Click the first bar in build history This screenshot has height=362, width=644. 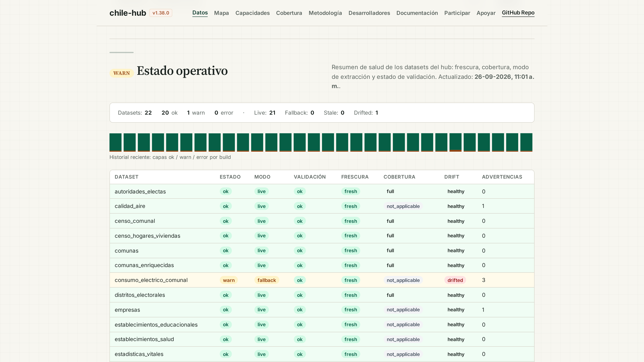(116, 142)
